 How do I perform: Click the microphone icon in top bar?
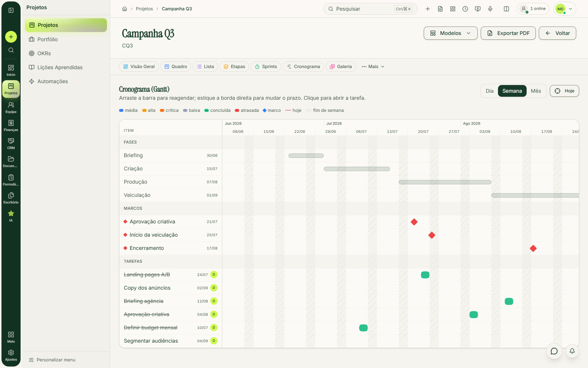tap(490, 9)
